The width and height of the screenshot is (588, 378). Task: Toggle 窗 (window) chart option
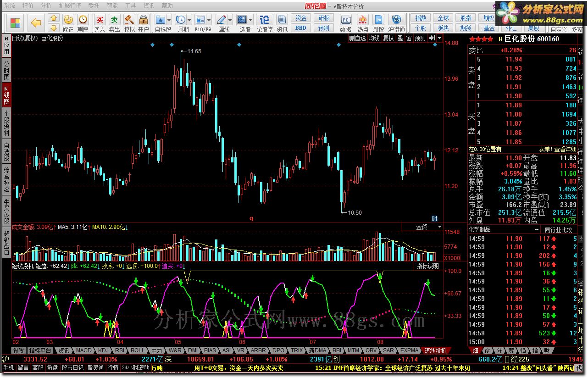pyautogui.click(x=409, y=39)
